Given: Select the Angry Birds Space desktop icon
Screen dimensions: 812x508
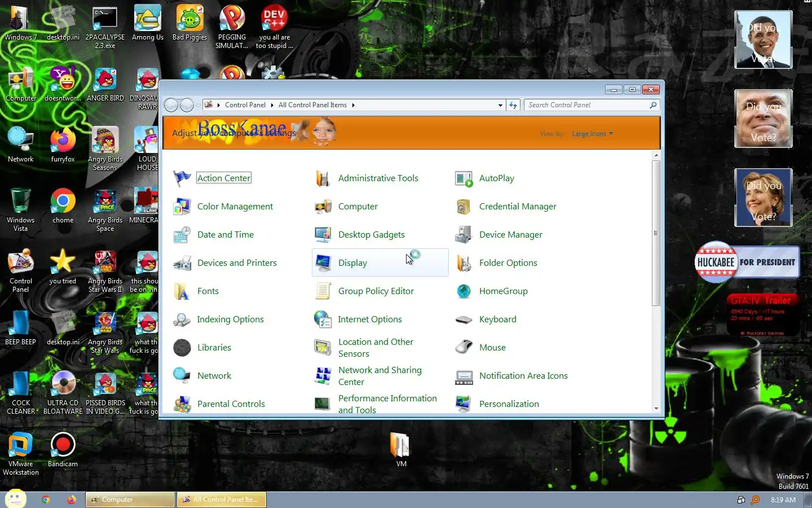Looking at the screenshot, I should (x=105, y=210).
